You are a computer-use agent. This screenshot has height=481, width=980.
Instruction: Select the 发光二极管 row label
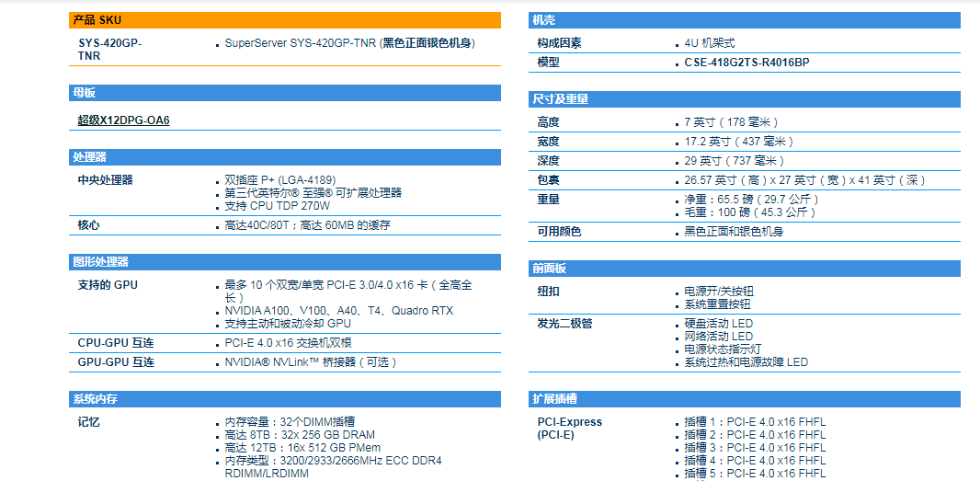click(x=564, y=324)
